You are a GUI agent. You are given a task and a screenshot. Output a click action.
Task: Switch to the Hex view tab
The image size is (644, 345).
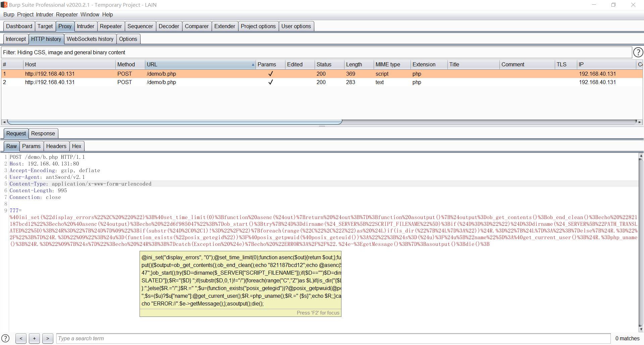coord(76,146)
